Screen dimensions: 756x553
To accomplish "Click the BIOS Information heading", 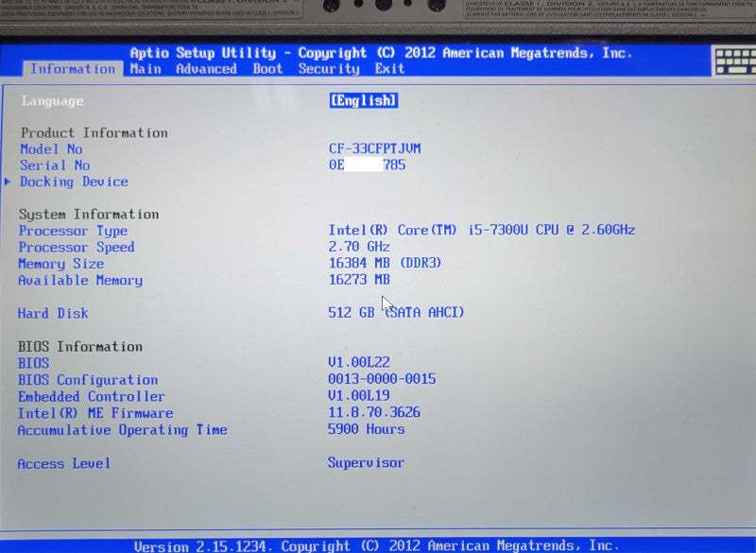I will pyautogui.click(x=80, y=347).
